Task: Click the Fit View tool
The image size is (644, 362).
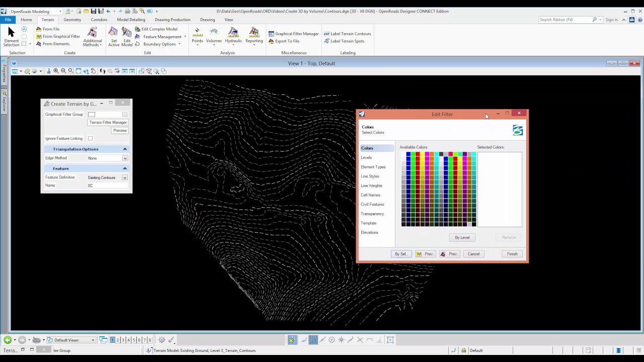Action: pos(78,71)
